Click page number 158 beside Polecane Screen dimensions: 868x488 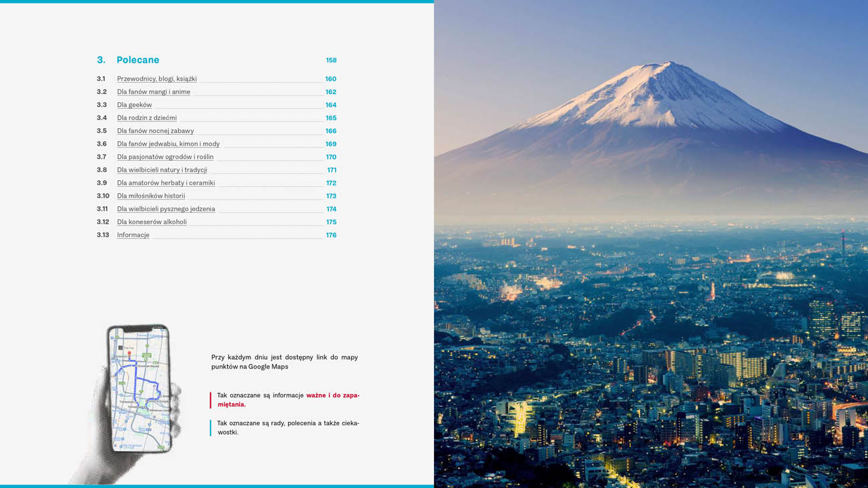click(x=331, y=61)
